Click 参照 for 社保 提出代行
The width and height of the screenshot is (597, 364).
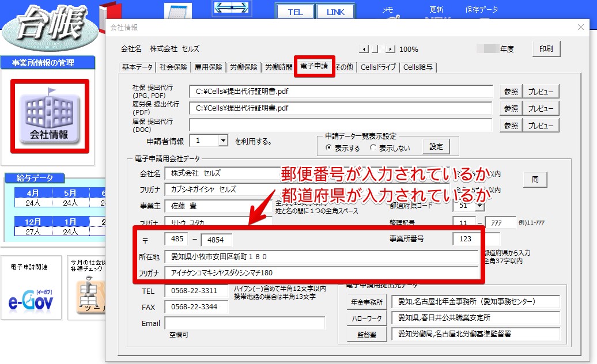[511, 92]
